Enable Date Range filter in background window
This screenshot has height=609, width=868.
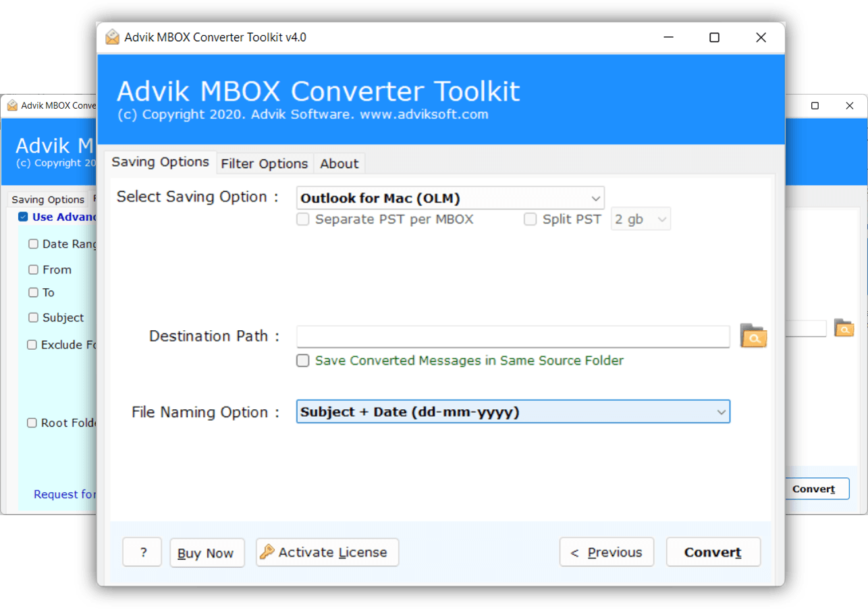click(33, 244)
